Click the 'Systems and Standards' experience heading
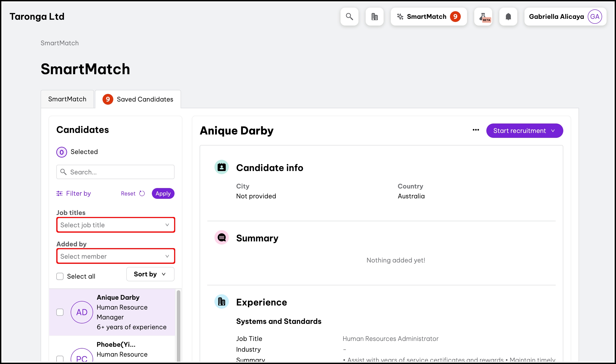The image size is (616, 364). pyautogui.click(x=279, y=321)
